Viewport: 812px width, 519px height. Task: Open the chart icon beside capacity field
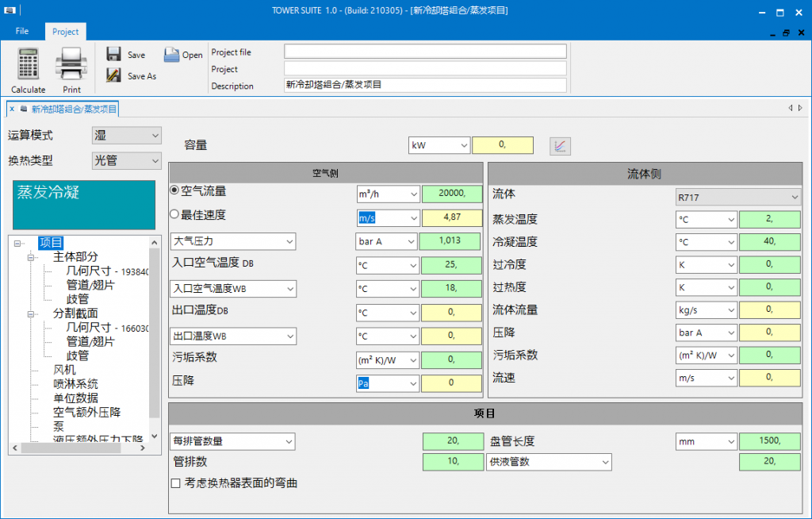pos(560,146)
